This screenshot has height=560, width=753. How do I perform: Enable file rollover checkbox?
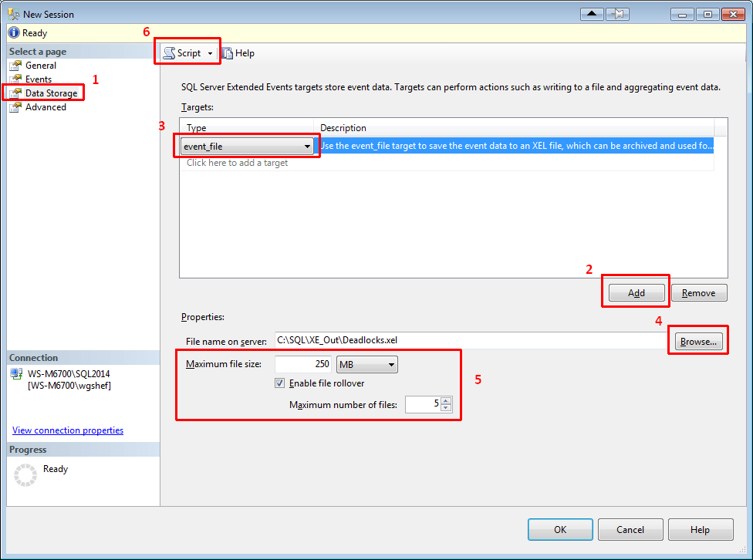tap(279, 383)
